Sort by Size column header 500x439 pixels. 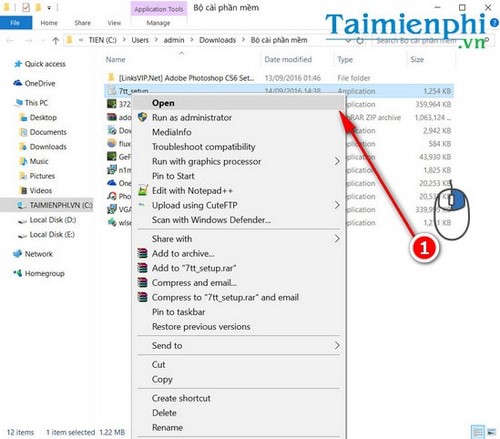tap(417, 60)
